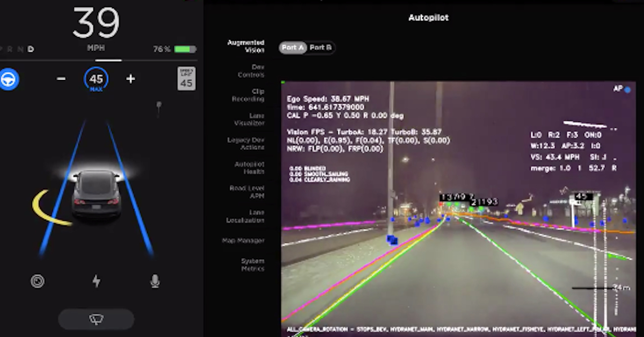This screenshot has height=337, width=644.
Task: Expand the Clip Recording options
Action: tap(249, 95)
